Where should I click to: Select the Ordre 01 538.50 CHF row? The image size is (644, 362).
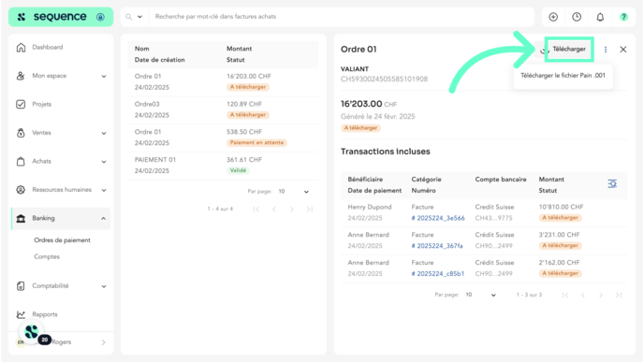[223, 138]
